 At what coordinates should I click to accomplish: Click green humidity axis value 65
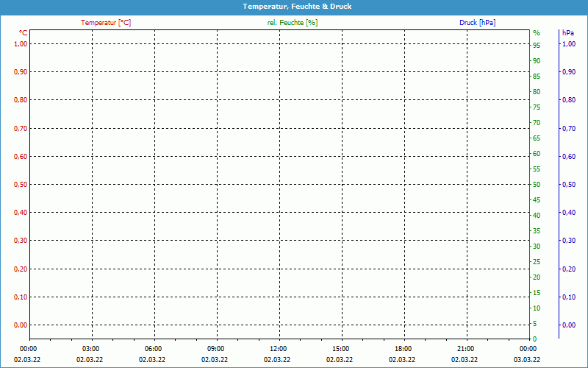tap(537, 138)
